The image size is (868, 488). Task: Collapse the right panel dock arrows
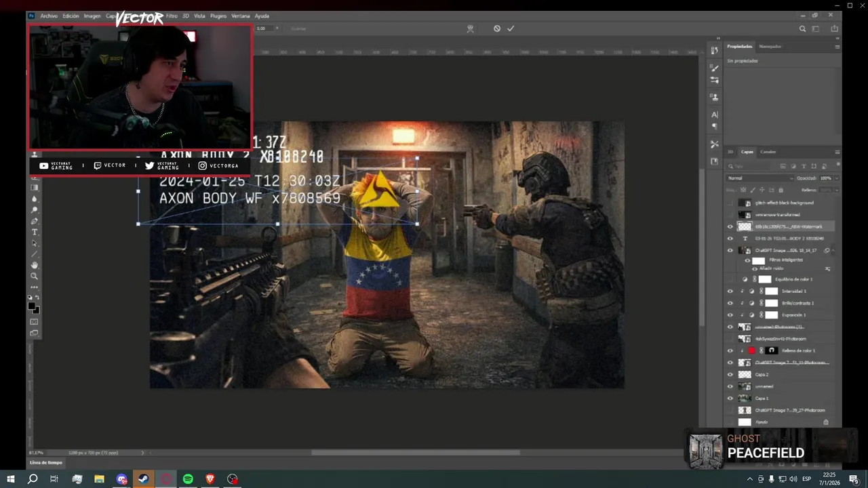pos(839,39)
